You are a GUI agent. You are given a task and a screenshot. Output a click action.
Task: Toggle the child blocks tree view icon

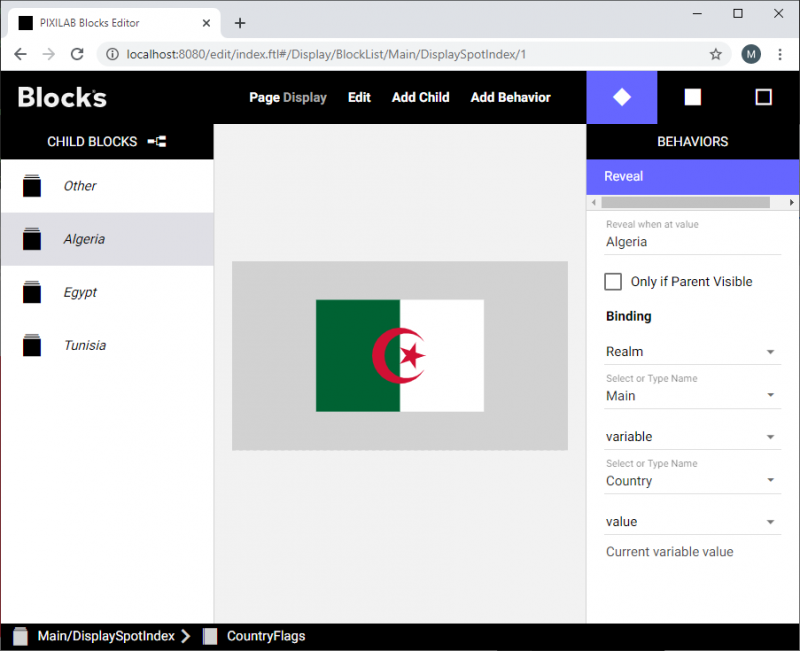tap(157, 141)
